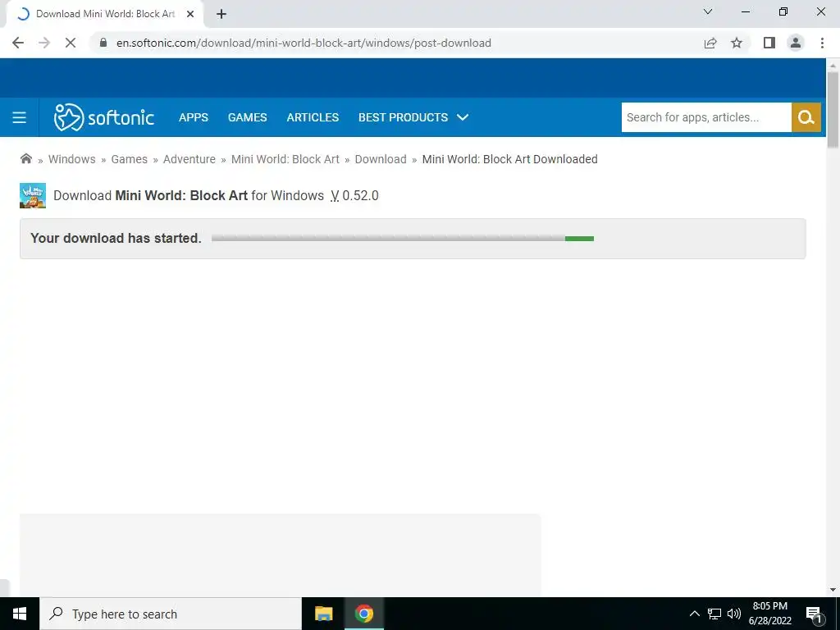Show hidden system tray icons

point(694,614)
